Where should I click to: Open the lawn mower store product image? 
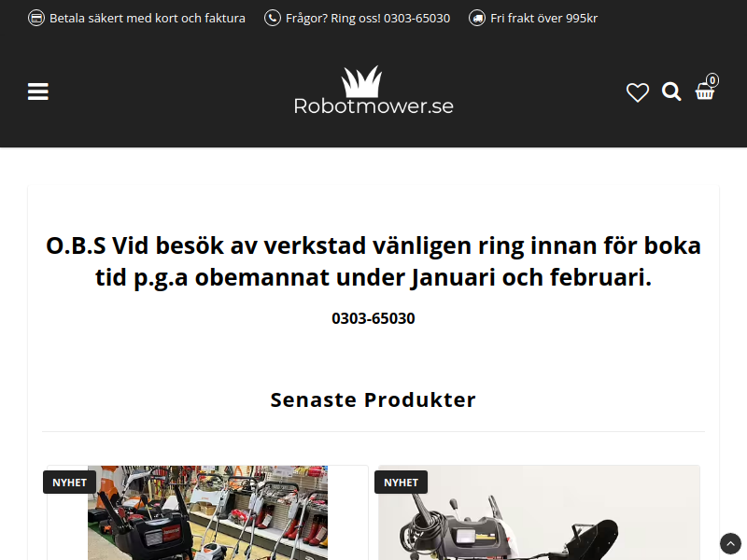click(x=207, y=512)
